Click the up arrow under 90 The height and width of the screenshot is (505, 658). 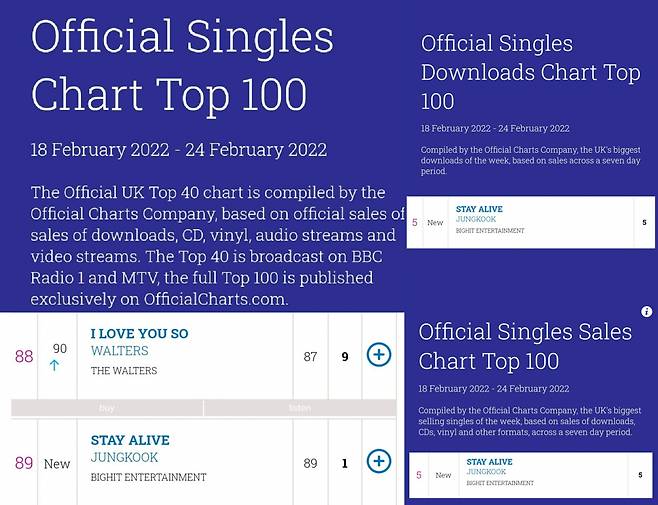54,366
